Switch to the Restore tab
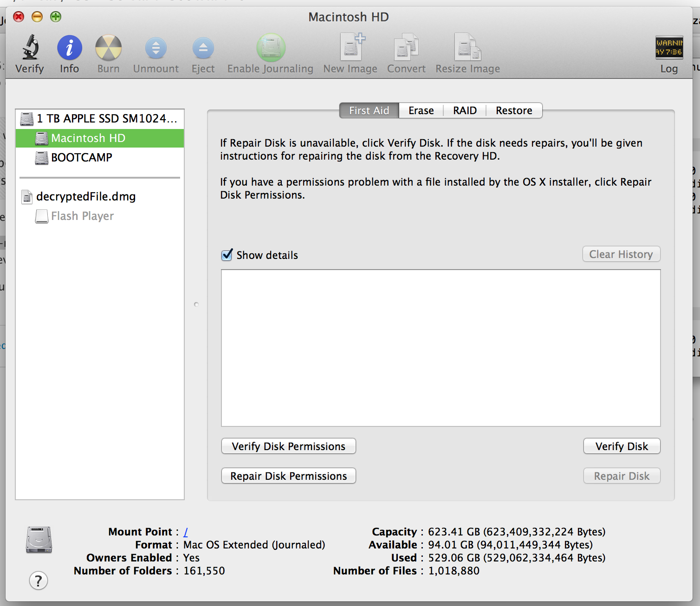 click(514, 110)
